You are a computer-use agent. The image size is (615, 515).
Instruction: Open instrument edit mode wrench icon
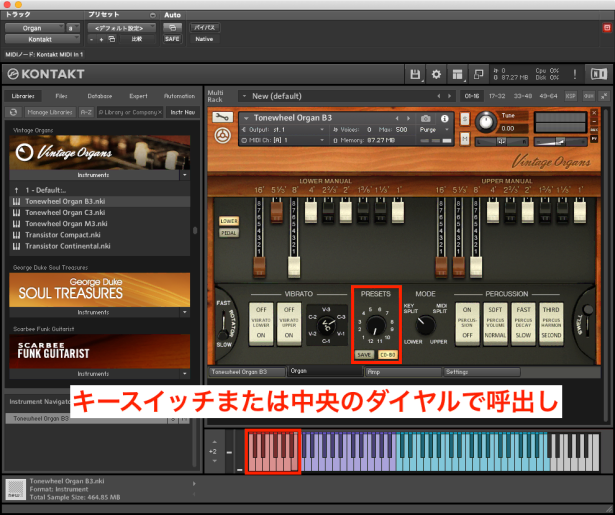click(x=222, y=117)
